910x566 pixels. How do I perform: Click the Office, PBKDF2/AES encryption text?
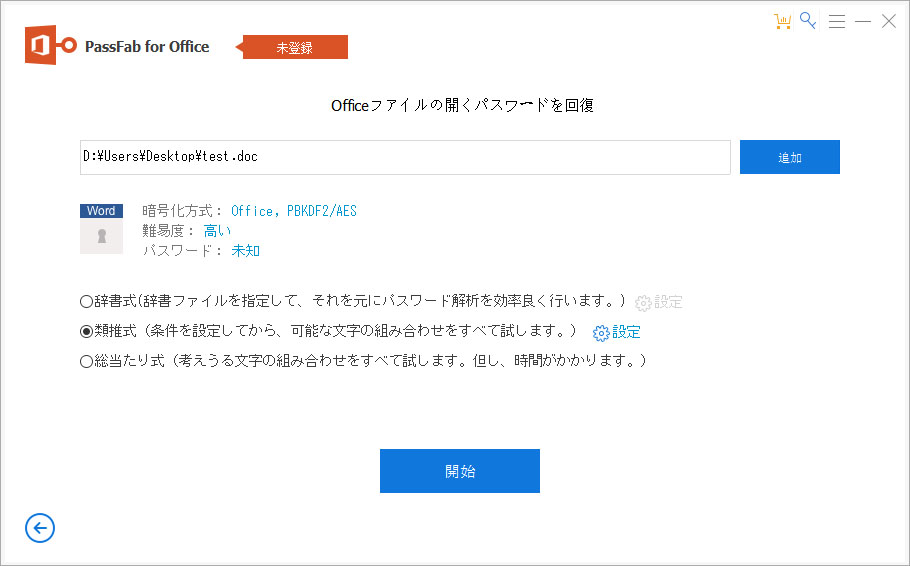[293, 211]
